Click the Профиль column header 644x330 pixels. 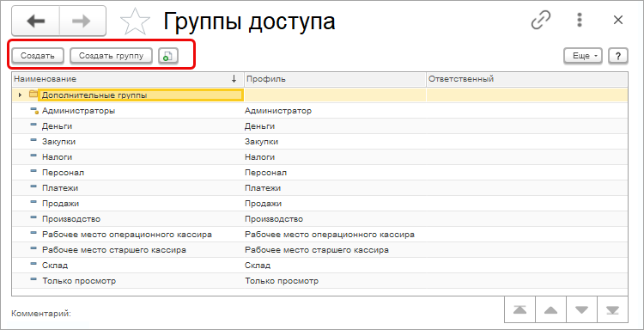click(x=335, y=79)
